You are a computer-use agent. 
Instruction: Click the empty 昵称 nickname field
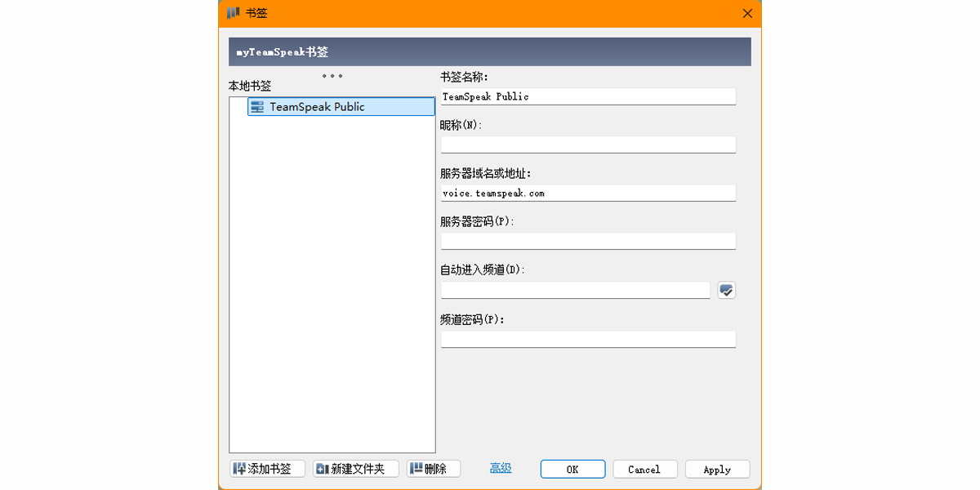coord(587,144)
